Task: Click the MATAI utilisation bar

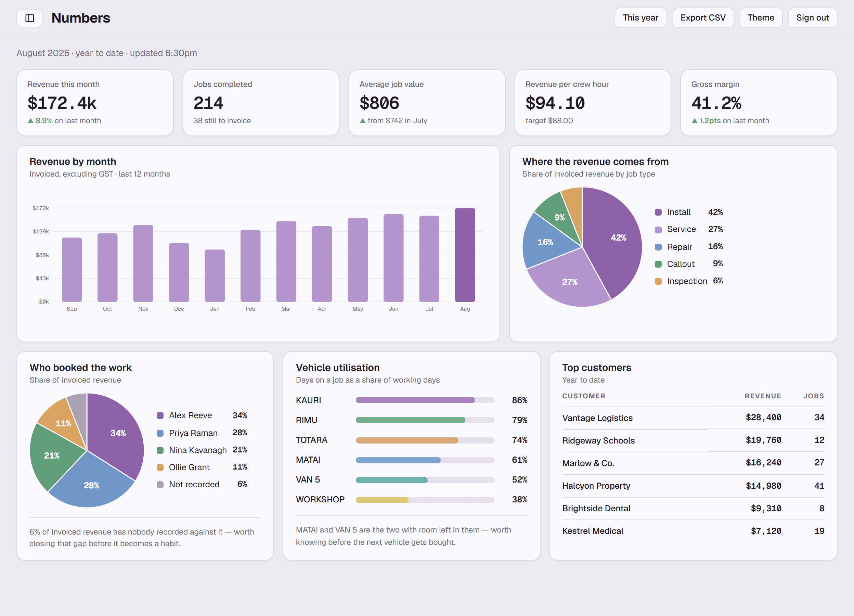Action: (425, 460)
